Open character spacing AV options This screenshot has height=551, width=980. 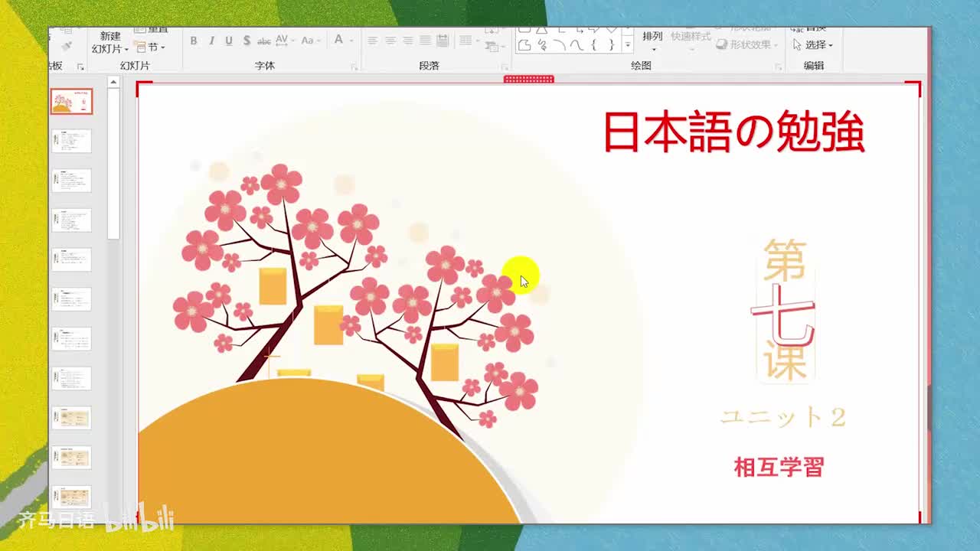coord(284,41)
